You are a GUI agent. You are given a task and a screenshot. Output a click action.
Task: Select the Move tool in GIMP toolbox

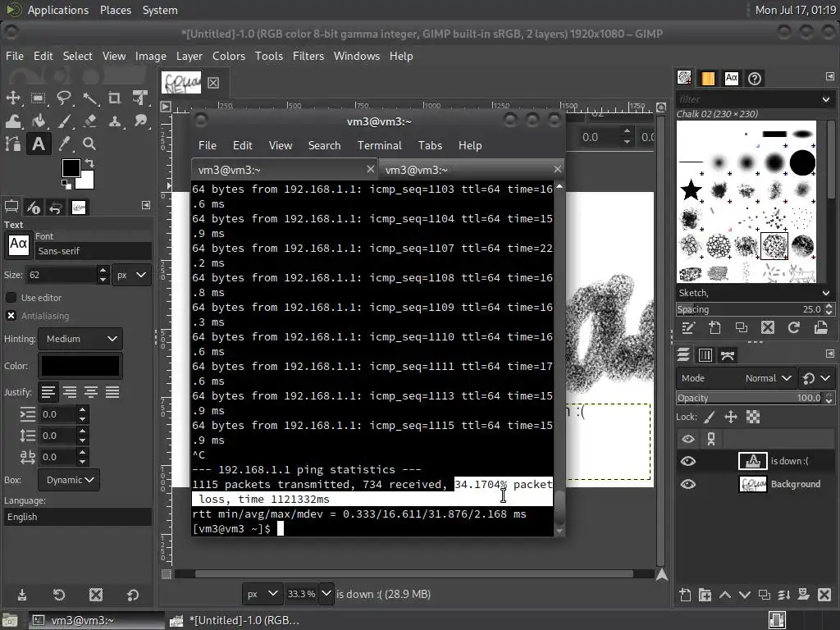pyautogui.click(x=13, y=98)
